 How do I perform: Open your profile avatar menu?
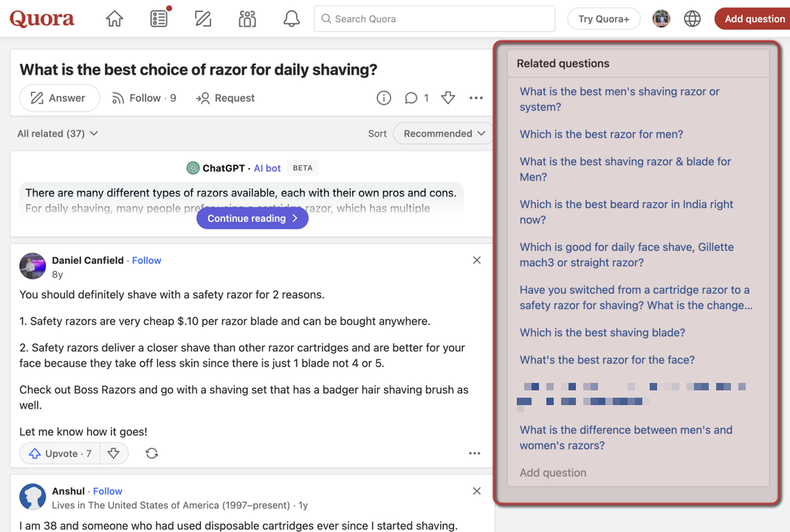point(661,18)
